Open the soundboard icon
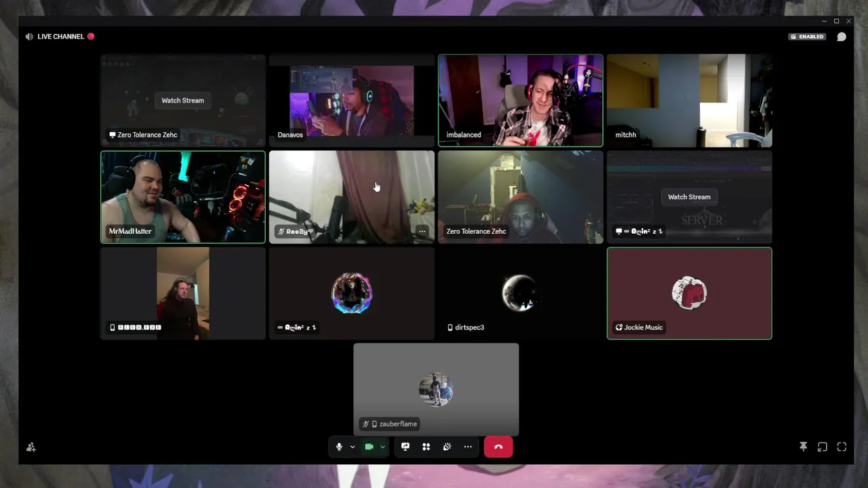868x488 pixels. pos(447,447)
